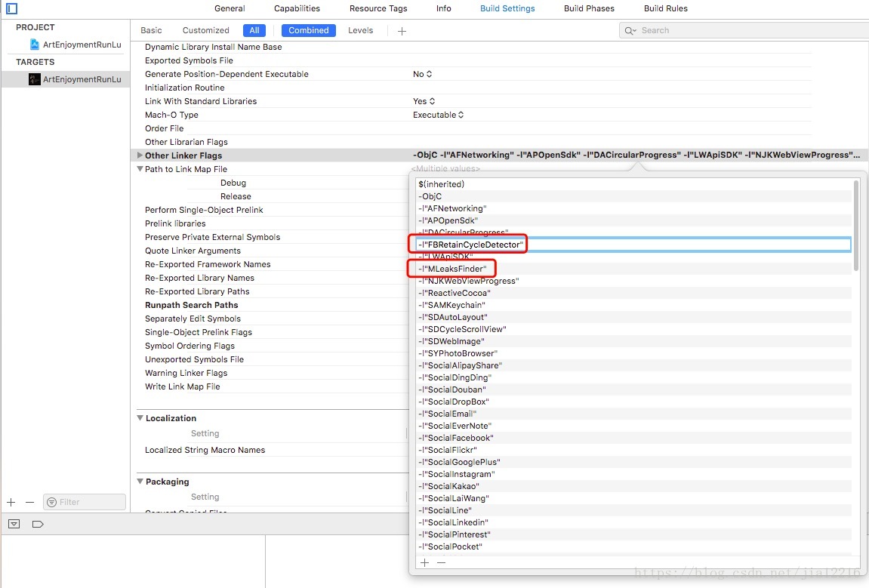Select the Debug configuration row
This screenshot has height=588, width=869.
[233, 183]
